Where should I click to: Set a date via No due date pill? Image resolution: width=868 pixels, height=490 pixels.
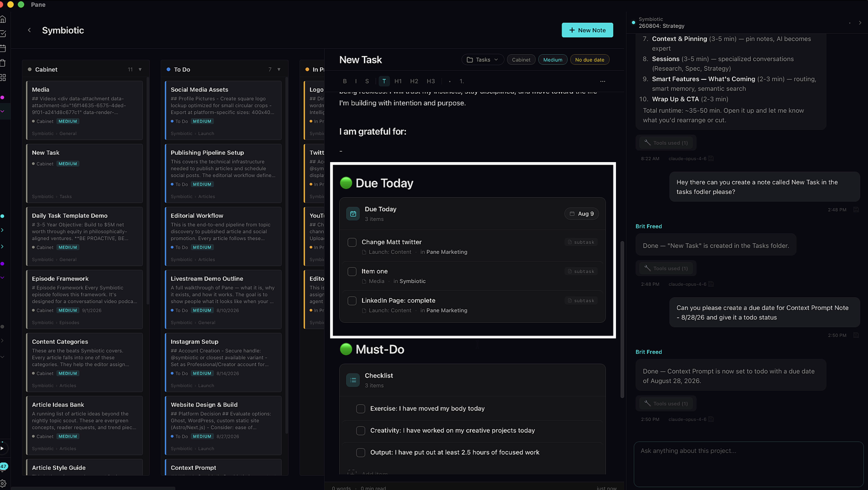point(589,60)
